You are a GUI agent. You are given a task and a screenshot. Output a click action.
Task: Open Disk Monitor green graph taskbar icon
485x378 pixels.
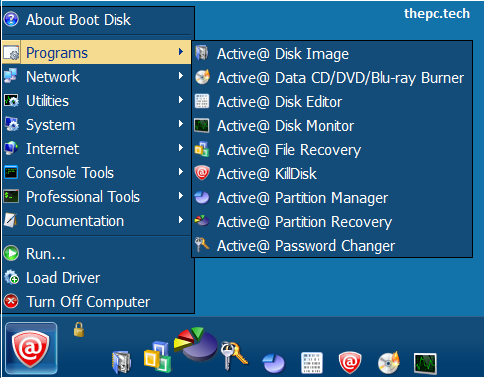pyautogui.click(x=425, y=364)
